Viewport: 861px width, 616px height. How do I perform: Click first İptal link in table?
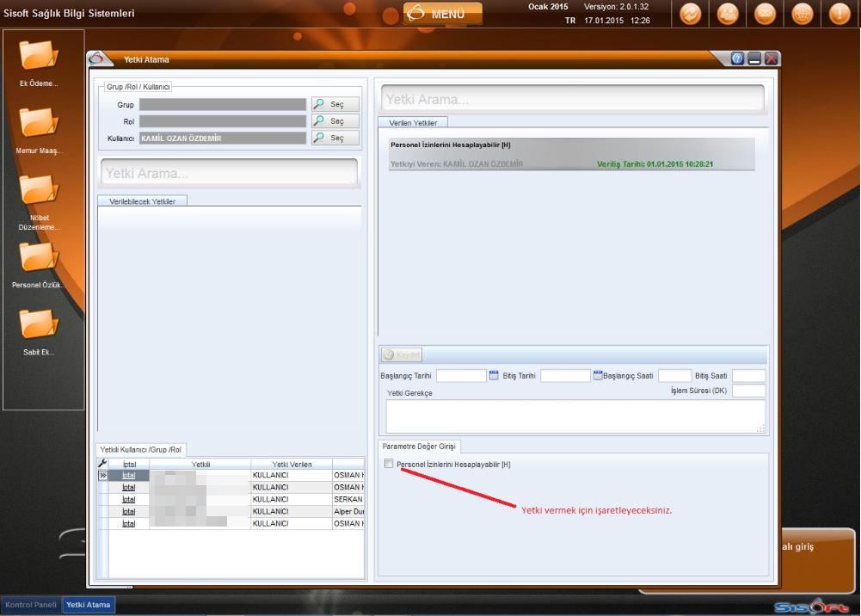129,475
